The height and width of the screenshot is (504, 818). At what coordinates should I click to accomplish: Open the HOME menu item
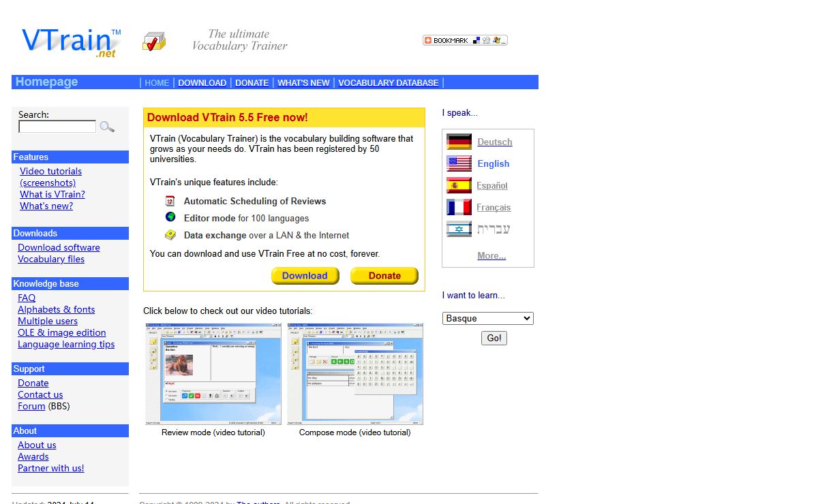pos(157,82)
